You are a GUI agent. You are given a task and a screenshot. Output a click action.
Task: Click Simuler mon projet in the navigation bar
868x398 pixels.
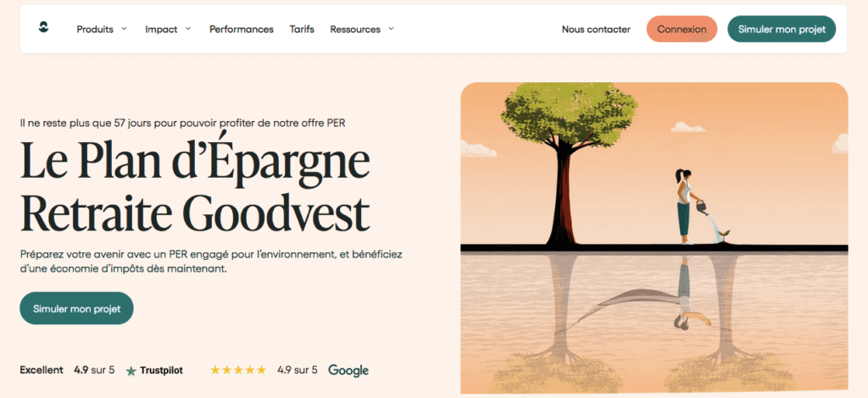pos(781,29)
